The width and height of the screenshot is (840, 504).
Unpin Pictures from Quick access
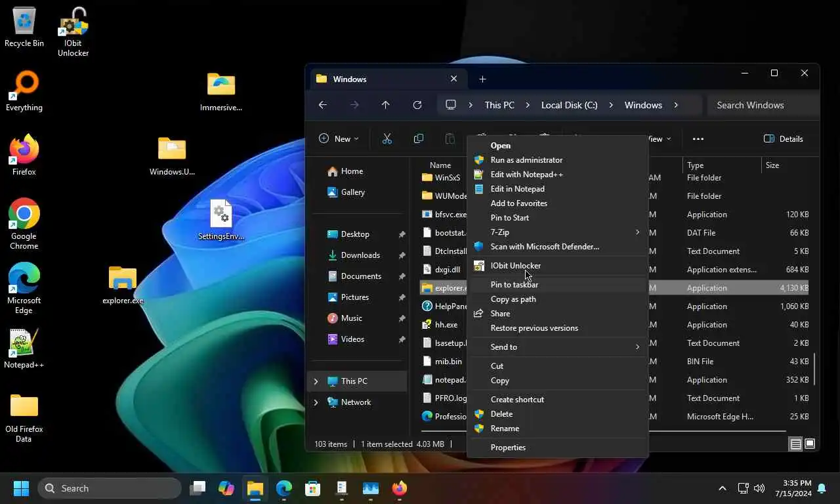(x=402, y=297)
